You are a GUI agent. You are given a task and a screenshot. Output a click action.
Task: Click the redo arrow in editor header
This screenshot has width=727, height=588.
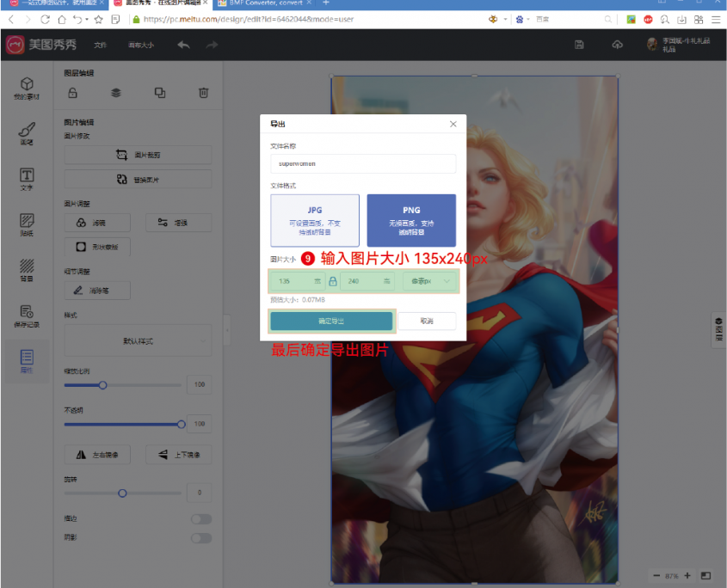point(212,45)
